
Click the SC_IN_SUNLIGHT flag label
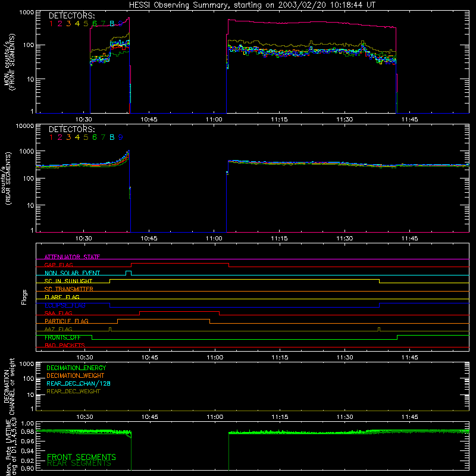(x=68, y=281)
